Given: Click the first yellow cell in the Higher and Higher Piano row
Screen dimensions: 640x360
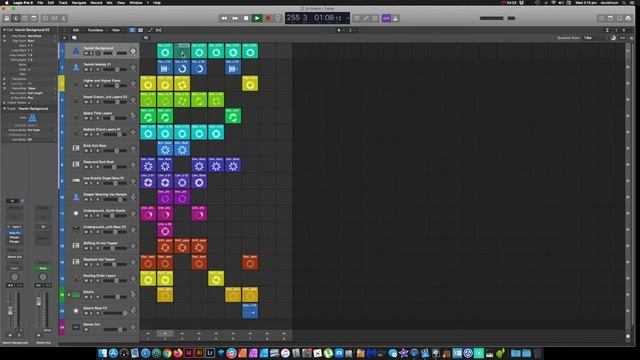Looking at the screenshot, I should (x=148, y=84).
